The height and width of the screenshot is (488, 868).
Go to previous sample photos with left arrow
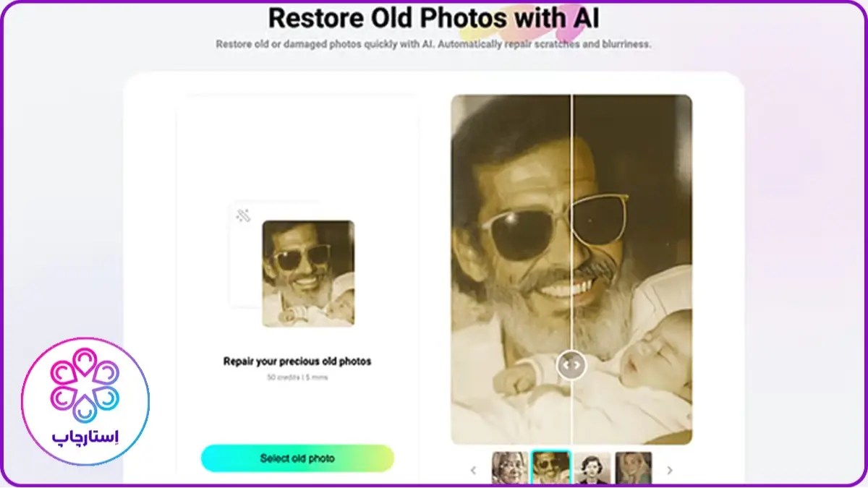point(474,470)
